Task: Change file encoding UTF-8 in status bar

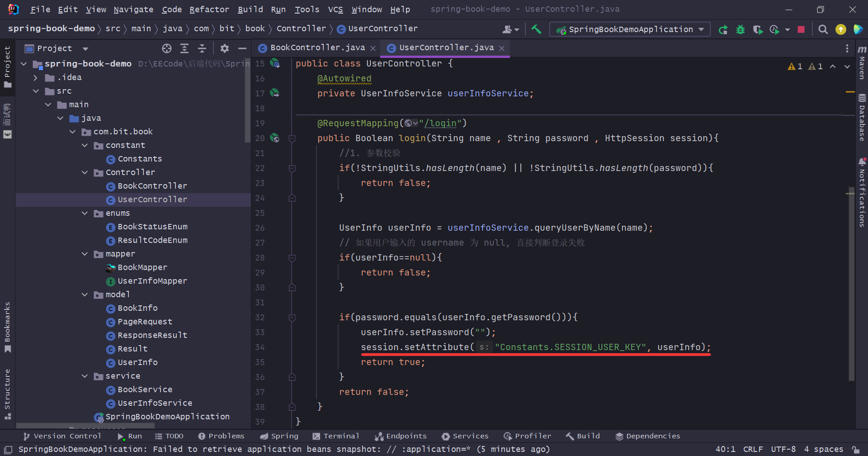Action: click(x=783, y=449)
